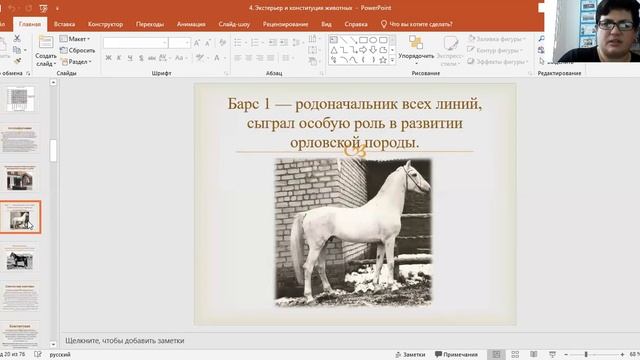Click the Экспресс-стили quick styles icon
Image resolution: width=640 pixels, height=360 pixels.
(x=451, y=43)
